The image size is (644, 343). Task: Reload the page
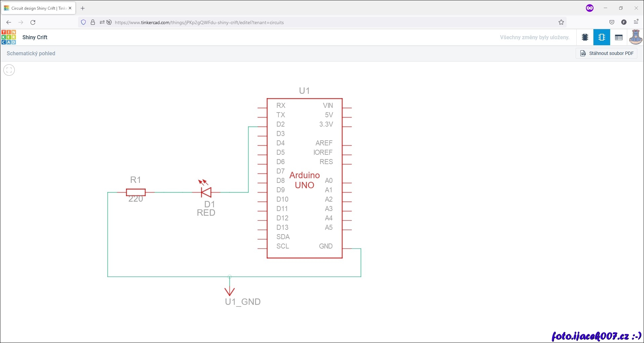click(33, 22)
